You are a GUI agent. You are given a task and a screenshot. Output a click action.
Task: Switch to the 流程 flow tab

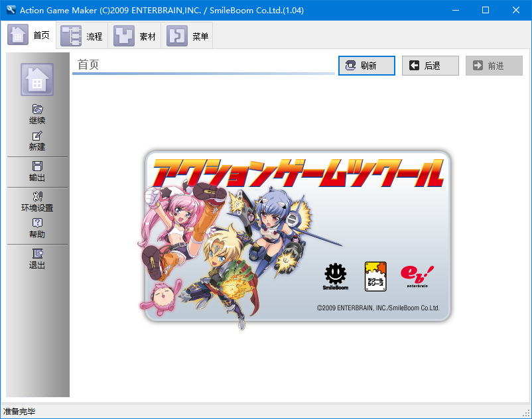(x=82, y=36)
